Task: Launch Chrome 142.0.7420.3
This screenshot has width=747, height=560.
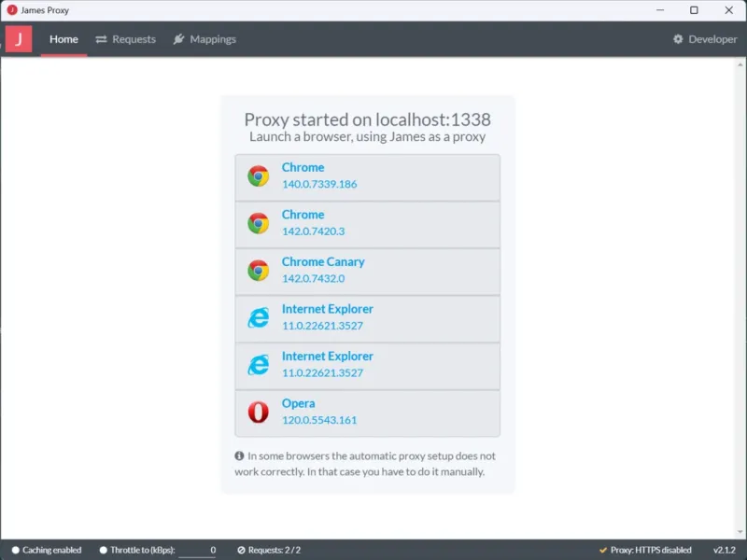Action: (367, 224)
